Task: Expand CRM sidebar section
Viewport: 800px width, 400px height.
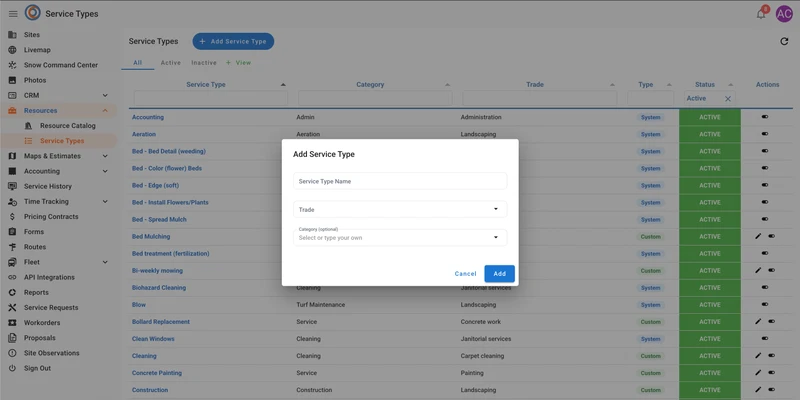Action: [x=105, y=95]
